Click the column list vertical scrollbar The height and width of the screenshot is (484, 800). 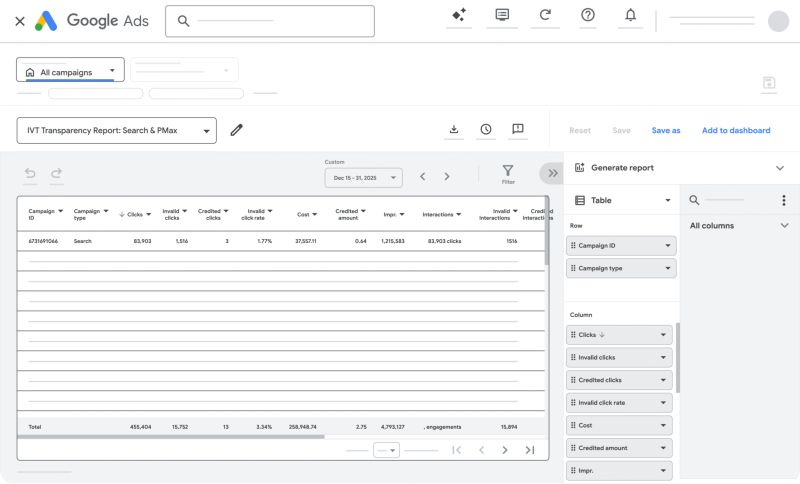point(678,358)
